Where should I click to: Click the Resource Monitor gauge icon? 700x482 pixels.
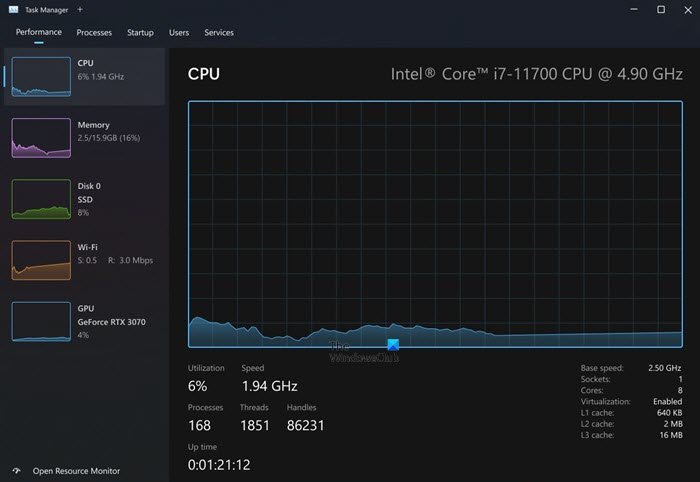click(x=16, y=470)
